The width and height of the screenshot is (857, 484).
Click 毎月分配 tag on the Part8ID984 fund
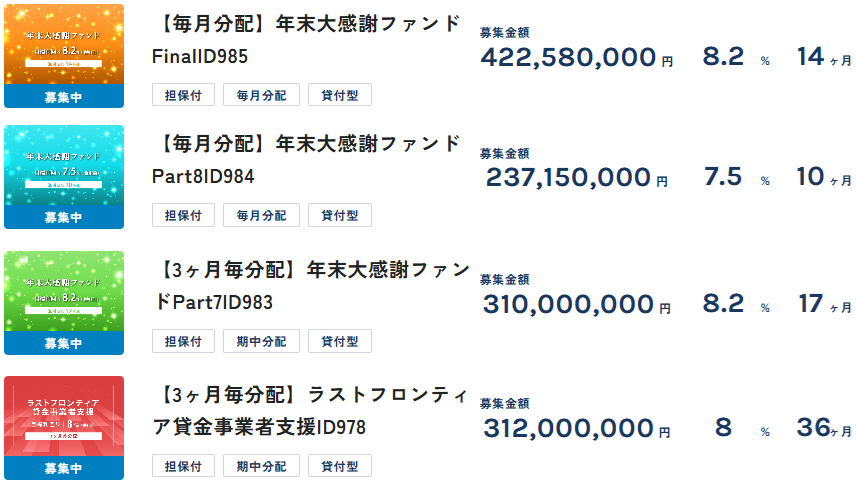pos(261,215)
